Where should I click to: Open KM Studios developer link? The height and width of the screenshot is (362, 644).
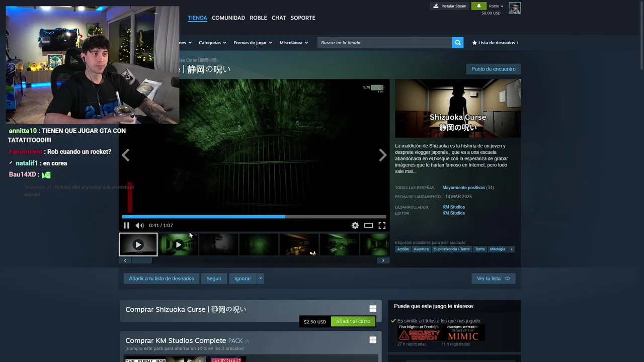point(453,207)
